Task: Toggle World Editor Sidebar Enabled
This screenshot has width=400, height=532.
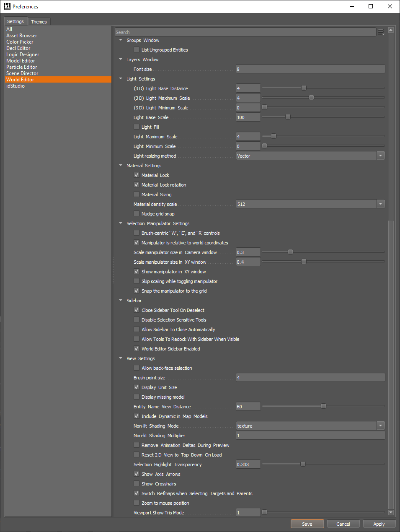Action: [x=137, y=348]
